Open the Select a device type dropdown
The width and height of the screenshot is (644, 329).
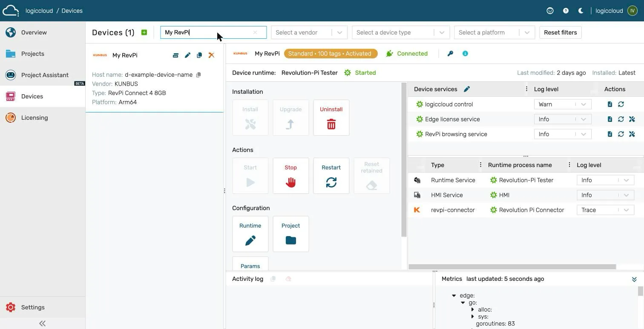401,32
